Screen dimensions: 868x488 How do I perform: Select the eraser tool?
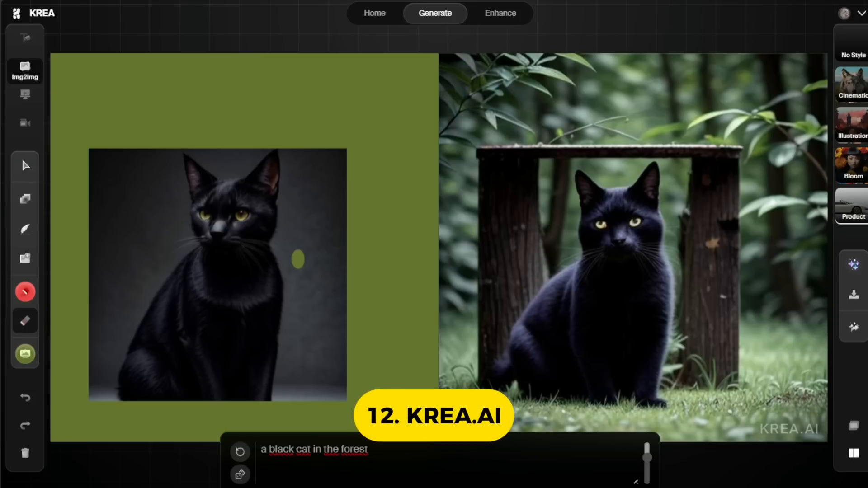25,321
